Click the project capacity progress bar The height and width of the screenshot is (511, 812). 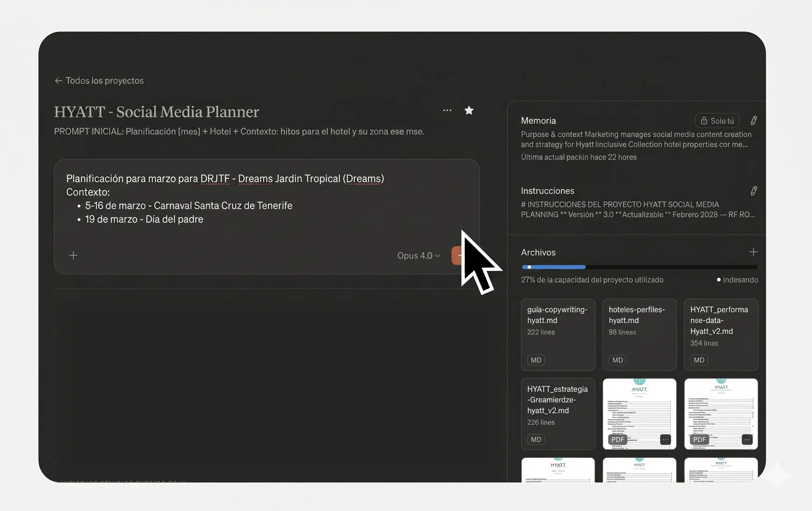pos(639,267)
